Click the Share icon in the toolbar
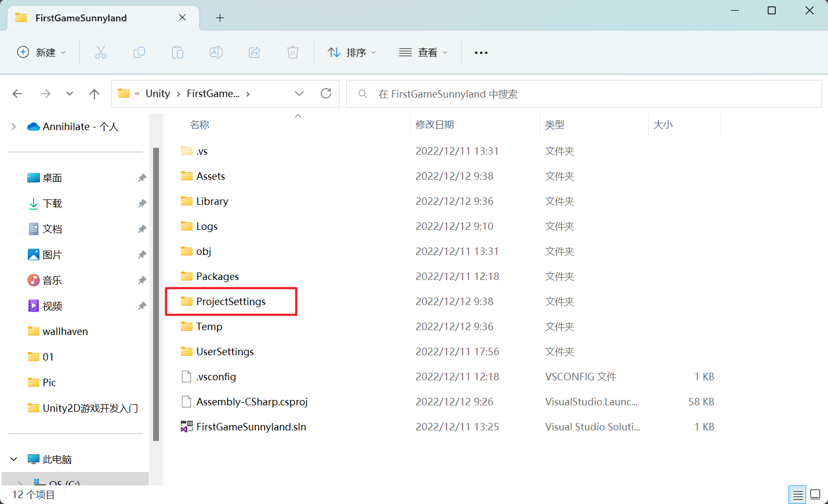Image resolution: width=828 pixels, height=504 pixels. pos(254,52)
